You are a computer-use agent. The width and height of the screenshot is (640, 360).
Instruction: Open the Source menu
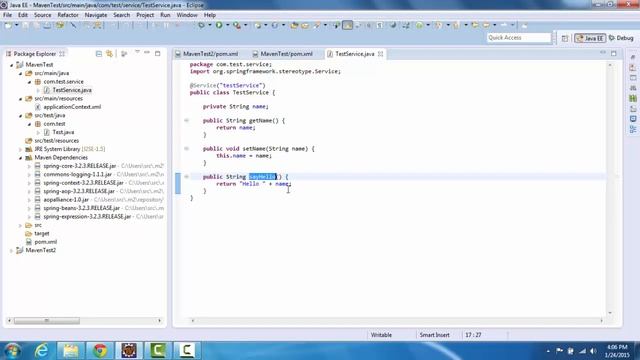tap(42, 15)
